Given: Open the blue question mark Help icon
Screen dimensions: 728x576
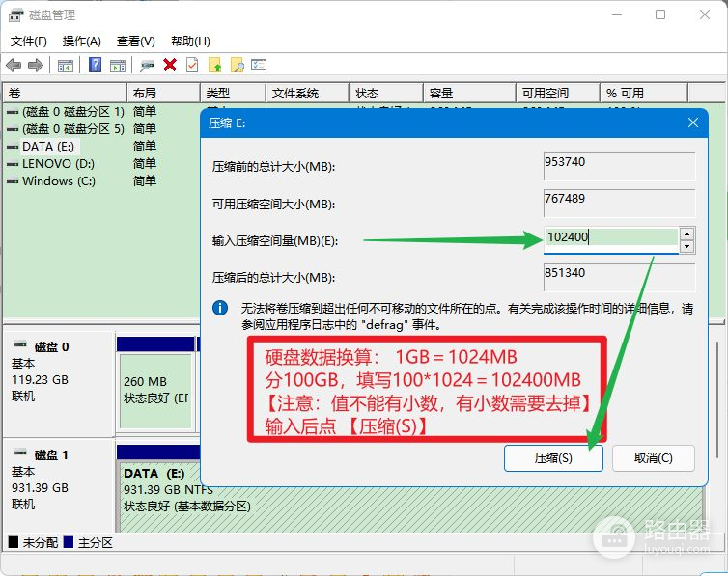Looking at the screenshot, I should tap(96, 66).
